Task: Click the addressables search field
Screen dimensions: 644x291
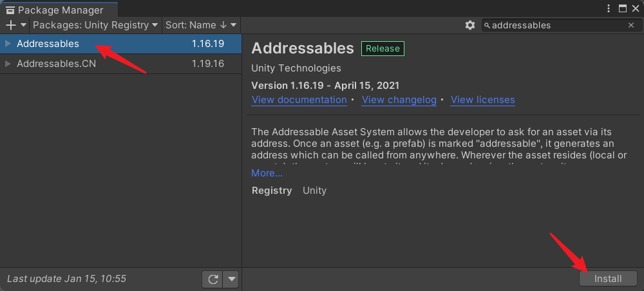Action: pyautogui.click(x=561, y=25)
